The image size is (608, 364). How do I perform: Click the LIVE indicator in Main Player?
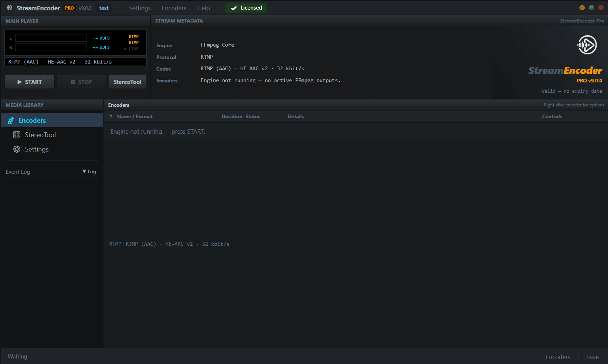tap(131, 49)
